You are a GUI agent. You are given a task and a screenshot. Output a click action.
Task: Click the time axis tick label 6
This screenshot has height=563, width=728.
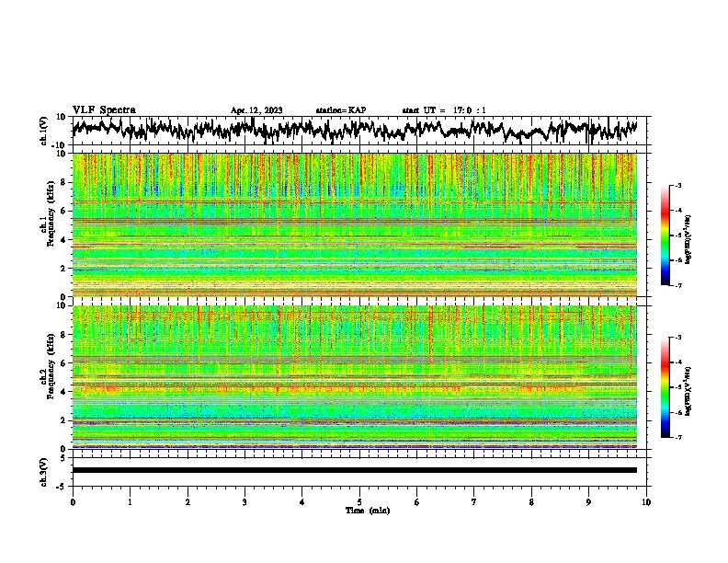417,502
